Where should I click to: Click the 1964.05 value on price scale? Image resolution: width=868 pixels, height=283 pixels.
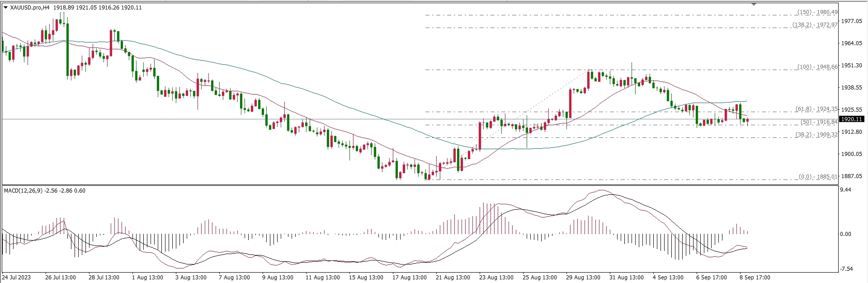pyautogui.click(x=851, y=43)
